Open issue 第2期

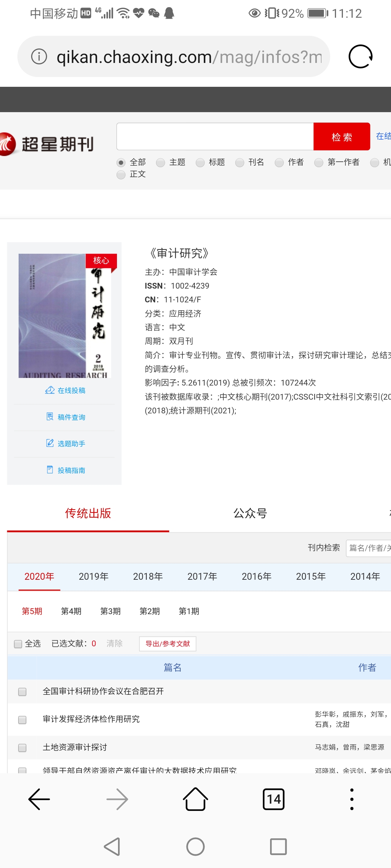tap(150, 611)
